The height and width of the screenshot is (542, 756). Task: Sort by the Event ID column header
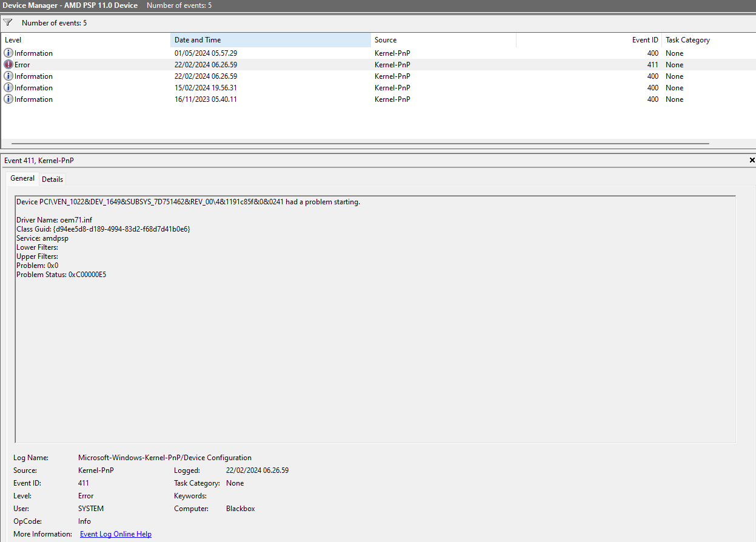pos(589,40)
